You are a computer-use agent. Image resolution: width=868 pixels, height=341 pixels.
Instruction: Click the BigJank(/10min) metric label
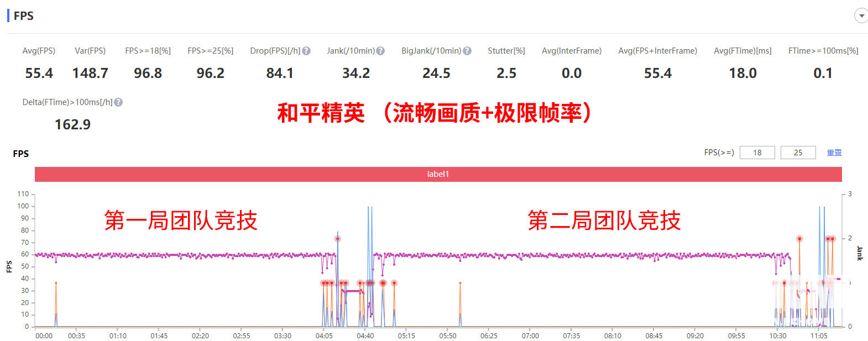[431, 51]
